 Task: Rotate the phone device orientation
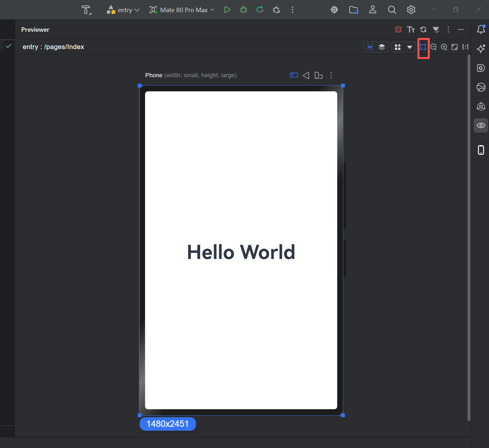tap(318, 75)
